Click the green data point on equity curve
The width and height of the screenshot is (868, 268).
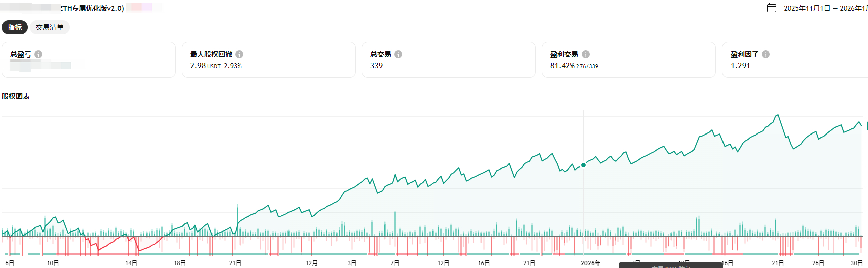pos(583,165)
